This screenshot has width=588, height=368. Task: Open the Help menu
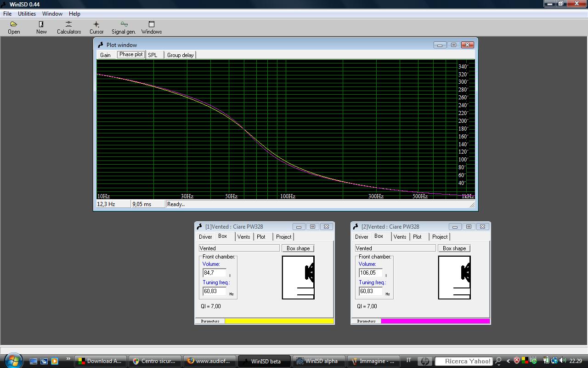74,14
